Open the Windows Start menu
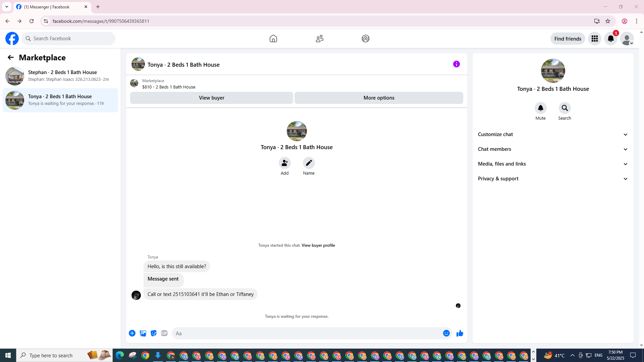This screenshot has height=362, width=644. pos(8,355)
